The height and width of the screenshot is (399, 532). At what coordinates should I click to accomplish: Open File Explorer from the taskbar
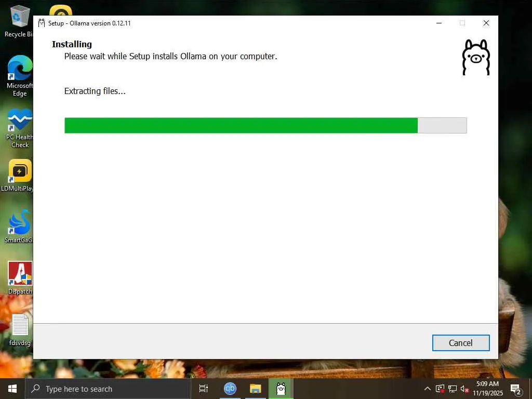coord(256,389)
